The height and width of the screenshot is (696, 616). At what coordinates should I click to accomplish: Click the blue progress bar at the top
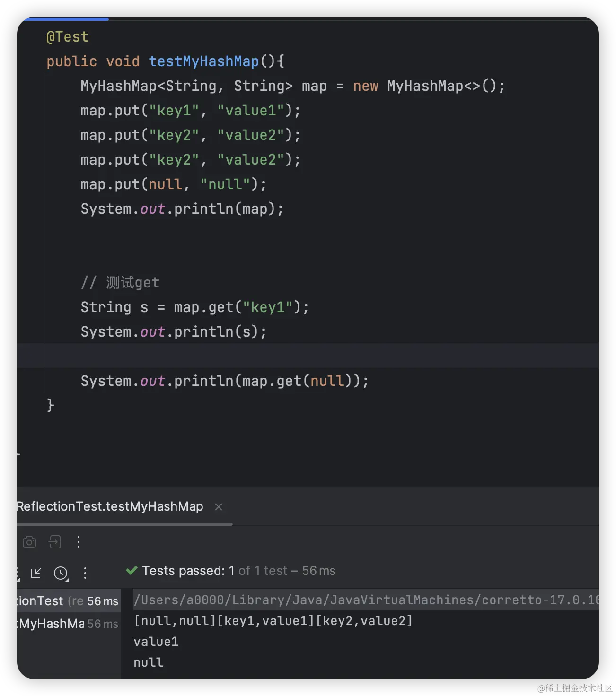66,19
